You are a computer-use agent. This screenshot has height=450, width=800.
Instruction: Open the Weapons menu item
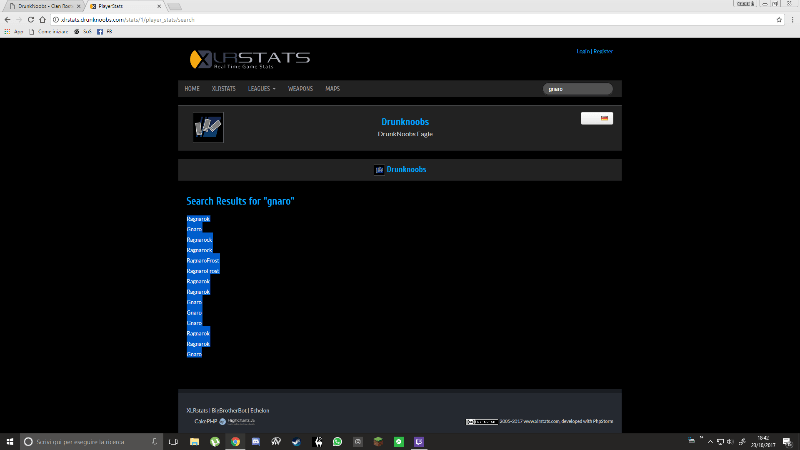pos(300,88)
